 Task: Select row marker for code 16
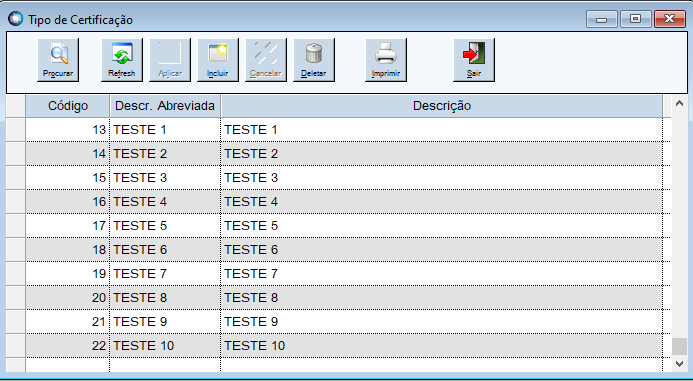point(16,202)
